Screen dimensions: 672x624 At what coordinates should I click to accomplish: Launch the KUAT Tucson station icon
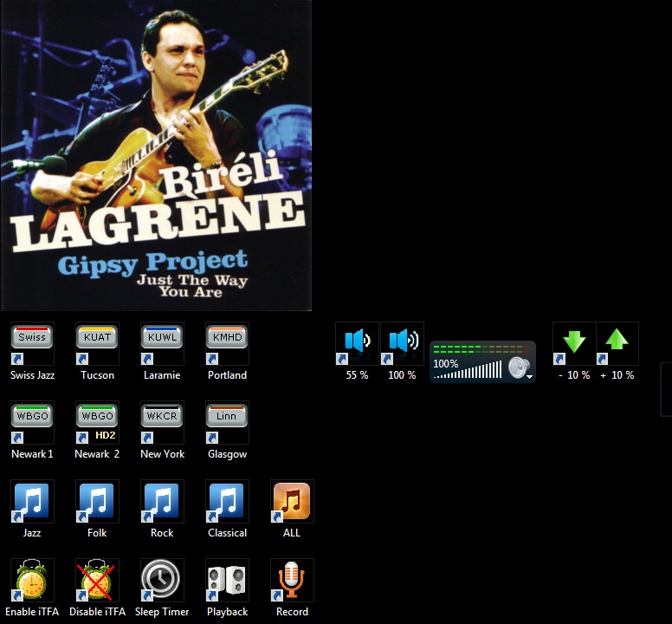(x=97, y=343)
